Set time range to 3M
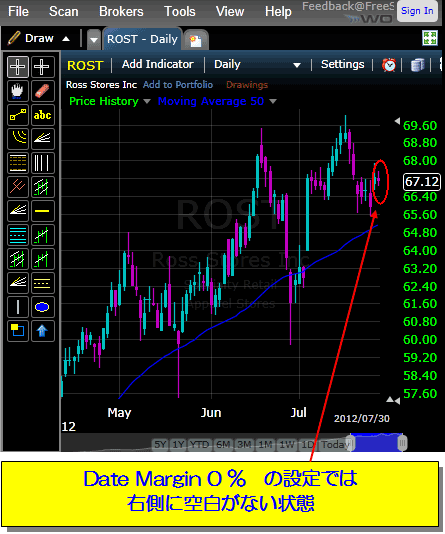Screen dimensions: 445x534 click(x=244, y=444)
